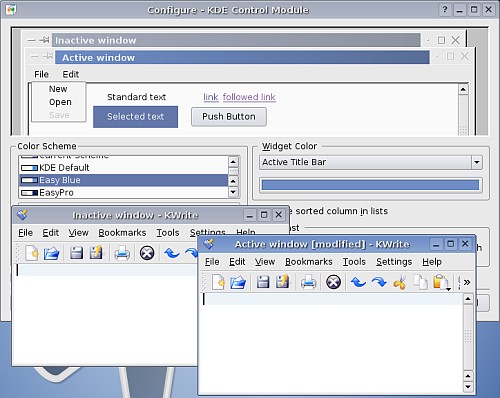This screenshot has width=500, height=398.
Task: Choose New in preview File menu
Action: pos(58,89)
